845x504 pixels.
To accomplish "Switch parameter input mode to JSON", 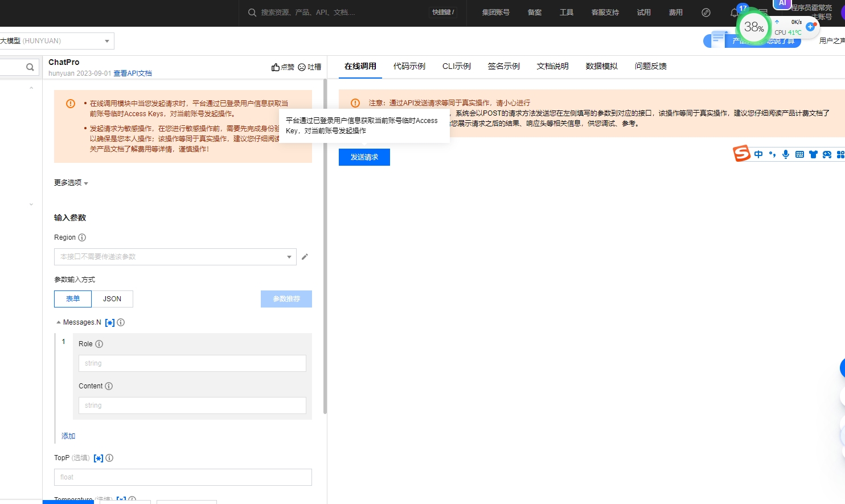I will pos(112,299).
